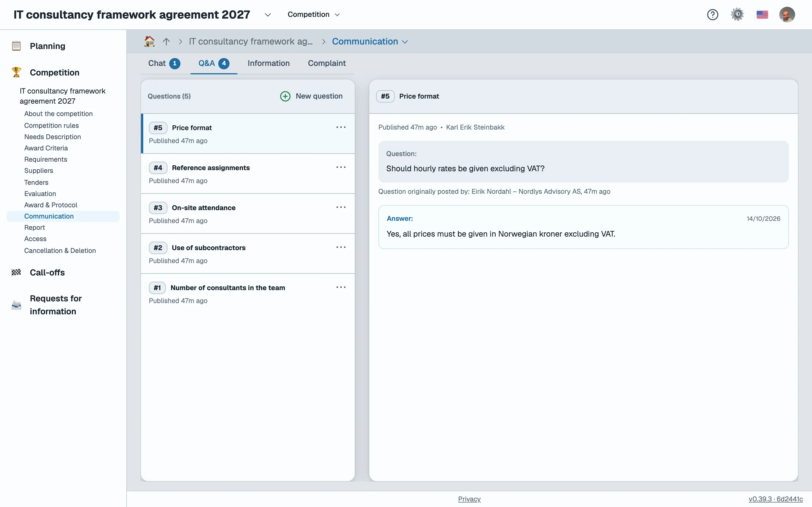Open Award Criteria in sidebar

46,148
